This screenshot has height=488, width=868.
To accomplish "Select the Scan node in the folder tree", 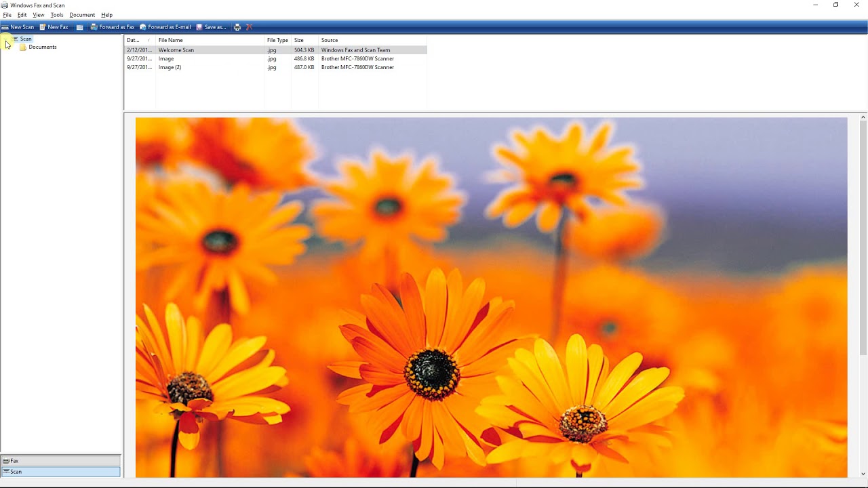I will pyautogui.click(x=26, y=39).
